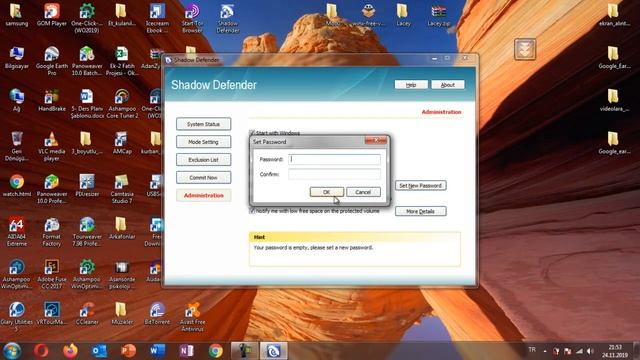Open the Commit Now section

coord(203,178)
